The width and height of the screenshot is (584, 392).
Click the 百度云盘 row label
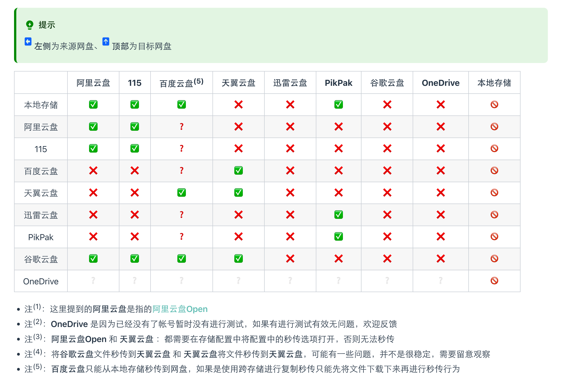(x=41, y=171)
